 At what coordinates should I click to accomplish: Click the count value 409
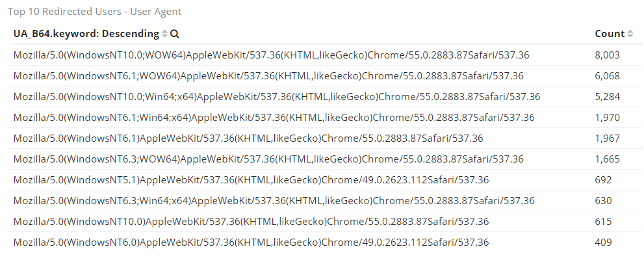(x=603, y=242)
